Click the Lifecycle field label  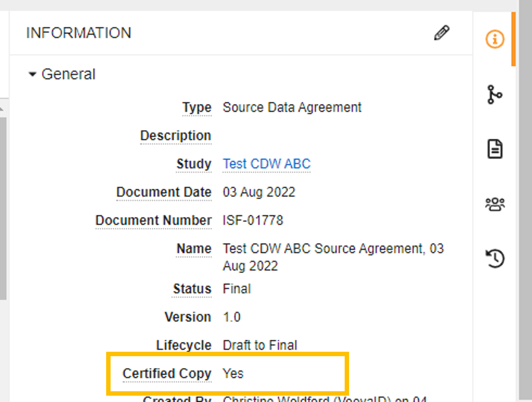[x=184, y=345]
